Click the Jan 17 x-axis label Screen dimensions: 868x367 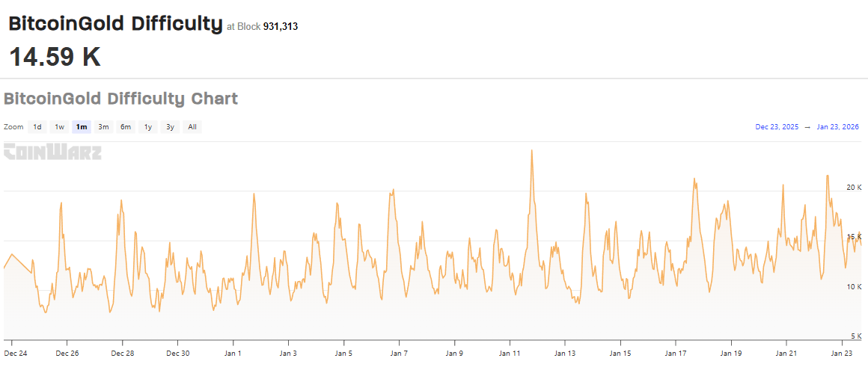(676, 353)
